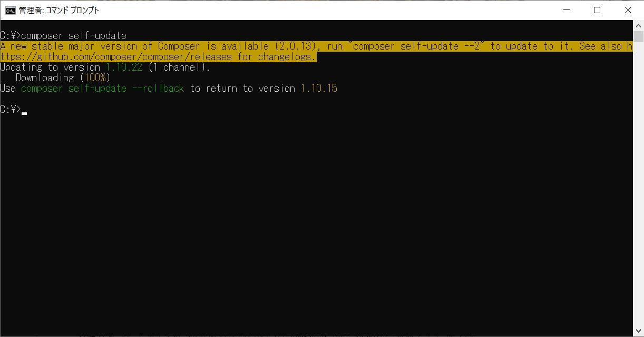644x337 pixels.
Task: Click the blinking cursor at the prompt
Action: (24, 112)
